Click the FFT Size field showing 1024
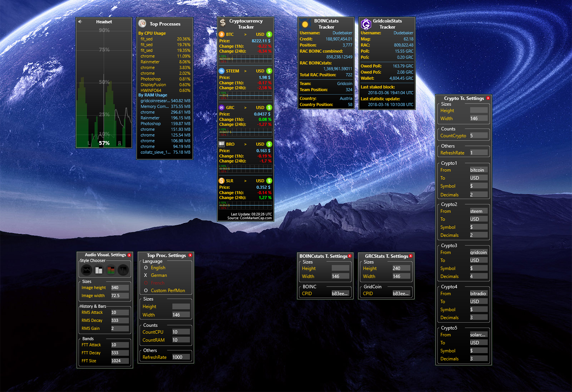 [120, 361]
